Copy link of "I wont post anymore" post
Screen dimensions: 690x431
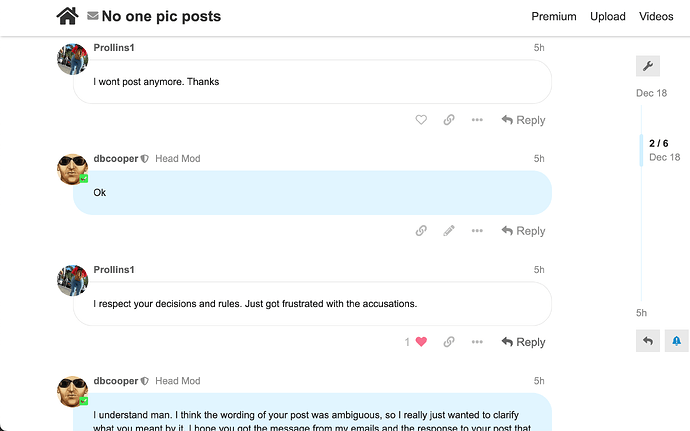pos(449,120)
